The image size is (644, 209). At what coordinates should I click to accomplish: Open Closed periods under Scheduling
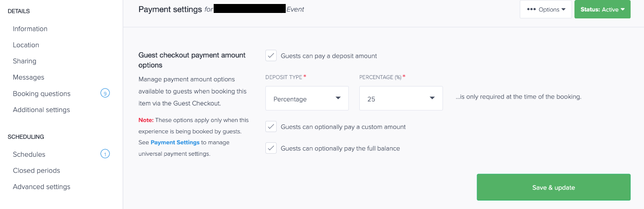pyautogui.click(x=36, y=170)
